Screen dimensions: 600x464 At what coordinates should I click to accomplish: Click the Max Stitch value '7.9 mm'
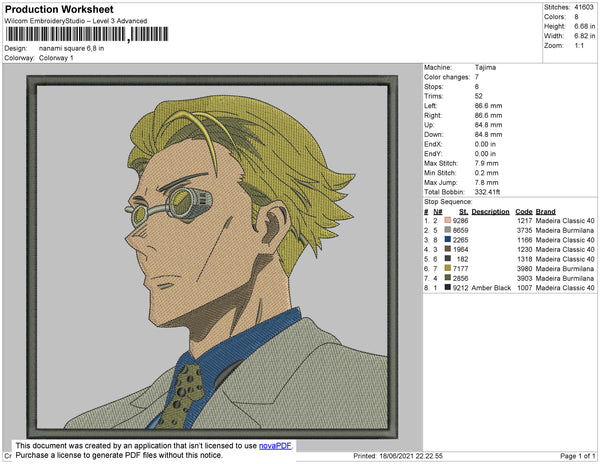(487, 163)
